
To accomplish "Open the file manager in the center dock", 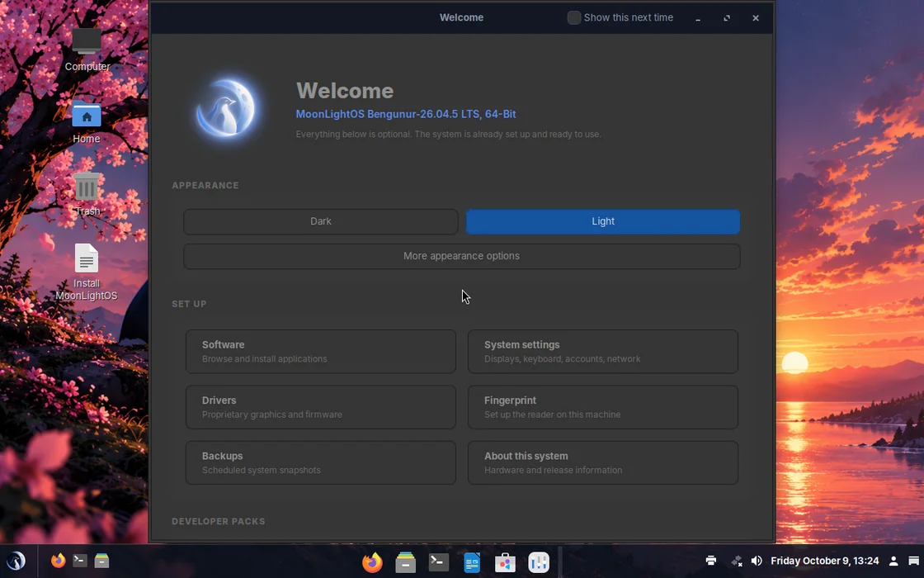I will 405,562.
